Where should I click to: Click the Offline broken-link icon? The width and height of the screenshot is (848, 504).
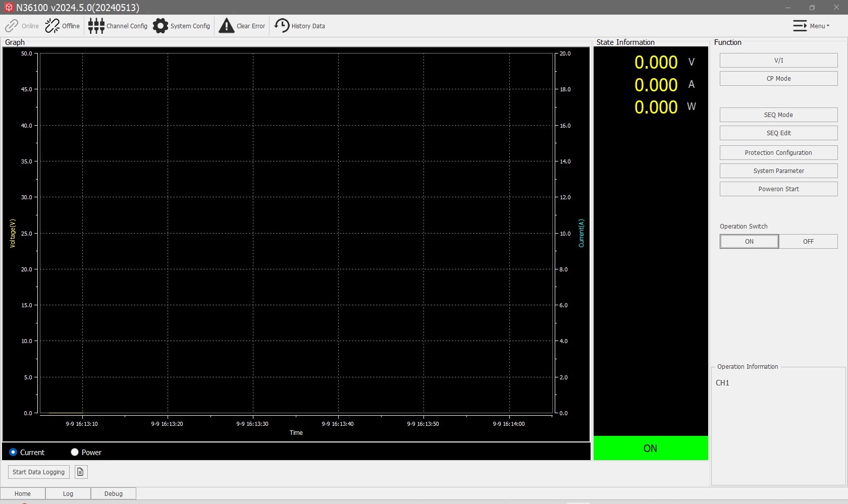pyautogui.click(x=52, y=26)
